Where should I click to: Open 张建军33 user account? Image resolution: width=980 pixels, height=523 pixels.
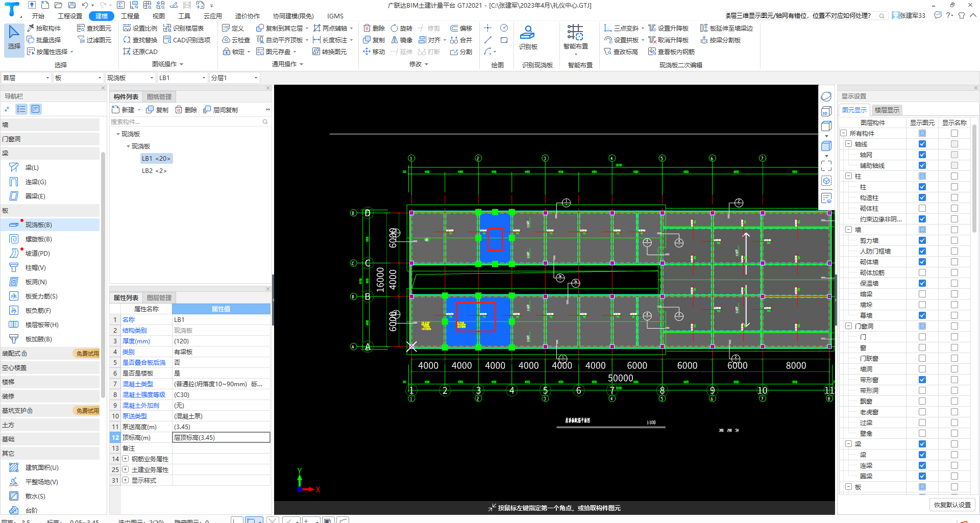pyautogui.click(x=909, y=15)
